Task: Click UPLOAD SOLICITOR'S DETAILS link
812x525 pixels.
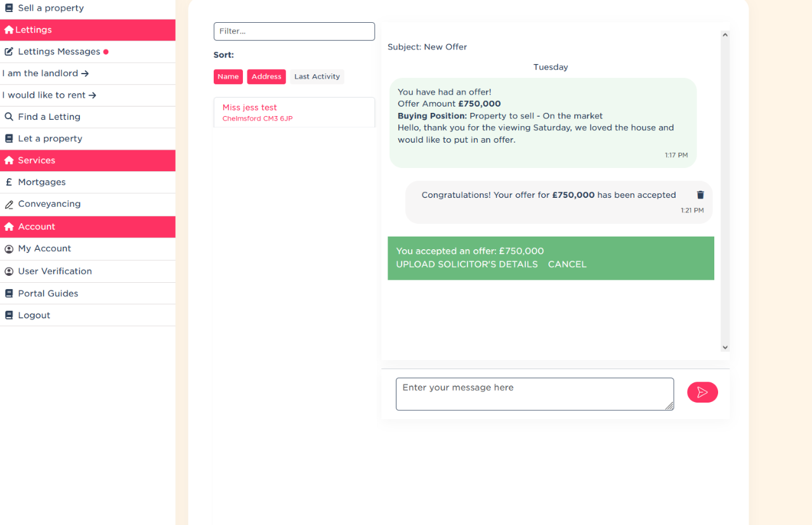Action: click(467, 264)
